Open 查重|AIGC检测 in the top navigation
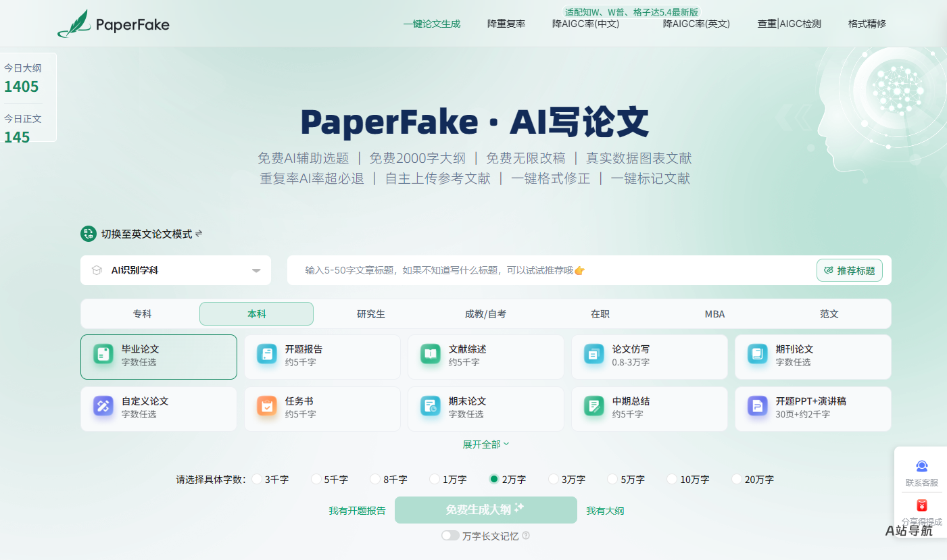Viewport: 947px width, 560px height. 790,24
